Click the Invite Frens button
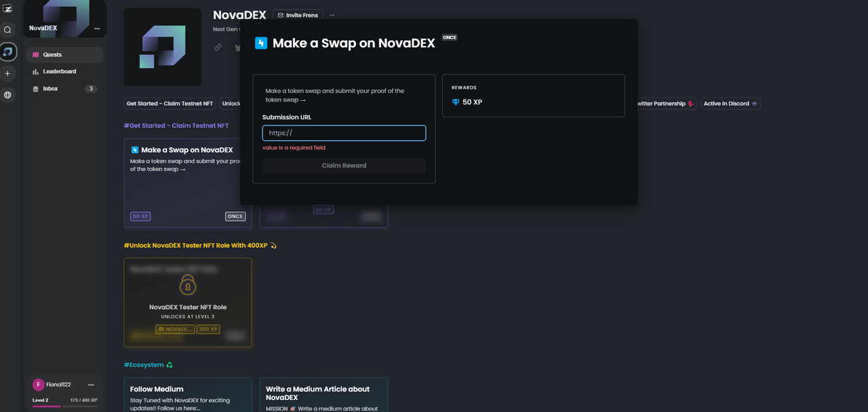The image size is (868, 412). (x=298, y=15)
